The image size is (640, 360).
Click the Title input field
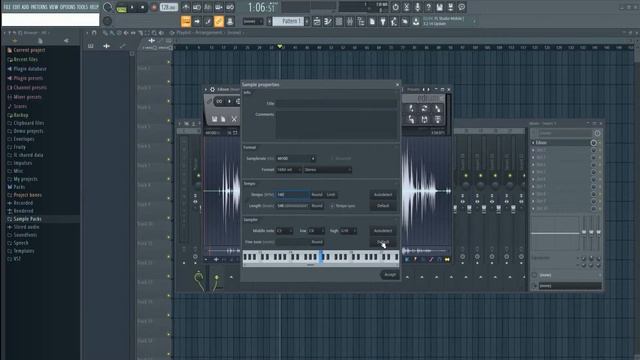coord(336,104)
